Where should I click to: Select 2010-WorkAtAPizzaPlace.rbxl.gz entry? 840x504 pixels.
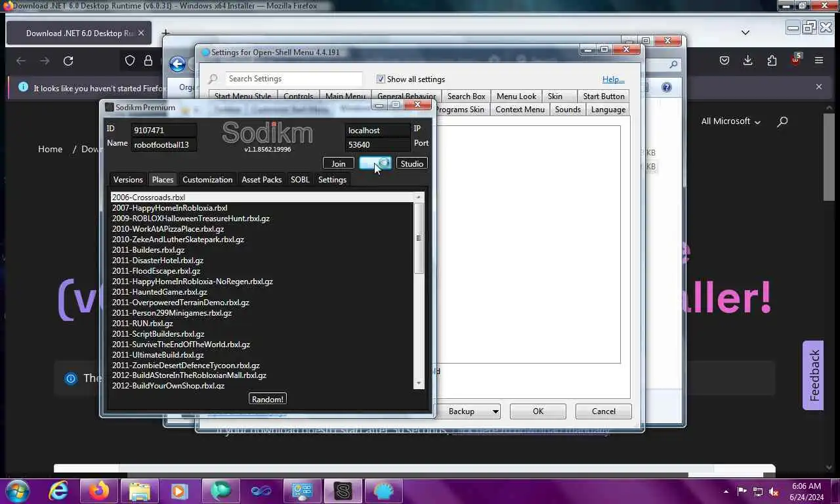262,229
